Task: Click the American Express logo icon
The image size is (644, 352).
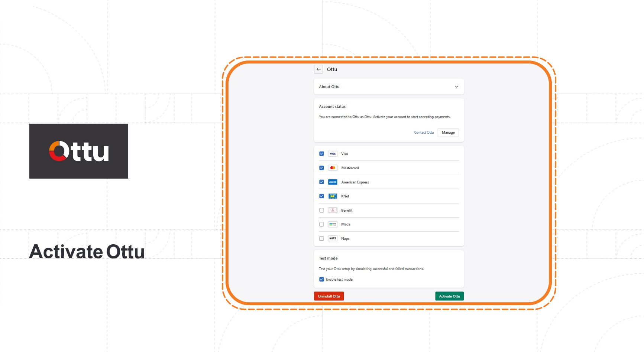Action: (x=333, y=182)
